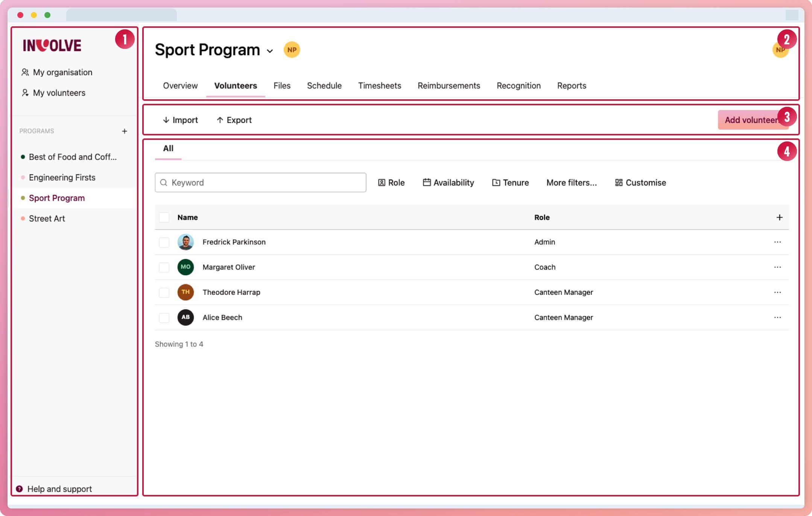Expand the Sport Program title dropdown
This screenshot has width=812, height=516.
(269, 51)
